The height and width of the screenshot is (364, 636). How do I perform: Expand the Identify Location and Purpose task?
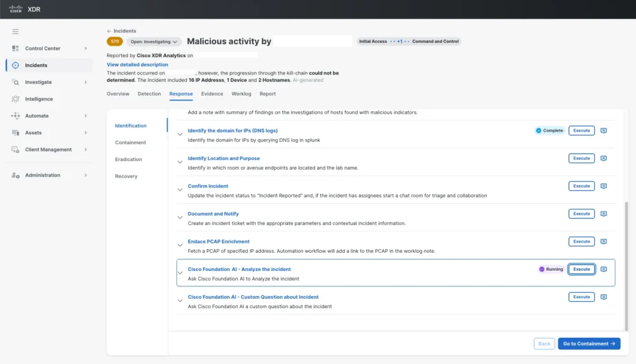pyautogui.click(x=180, y=162)
